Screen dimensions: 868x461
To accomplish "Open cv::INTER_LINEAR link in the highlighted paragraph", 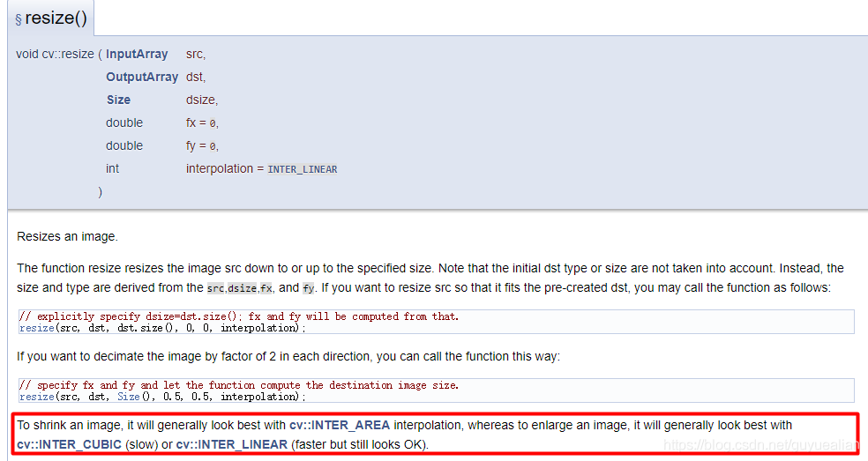I will point(232,444).
